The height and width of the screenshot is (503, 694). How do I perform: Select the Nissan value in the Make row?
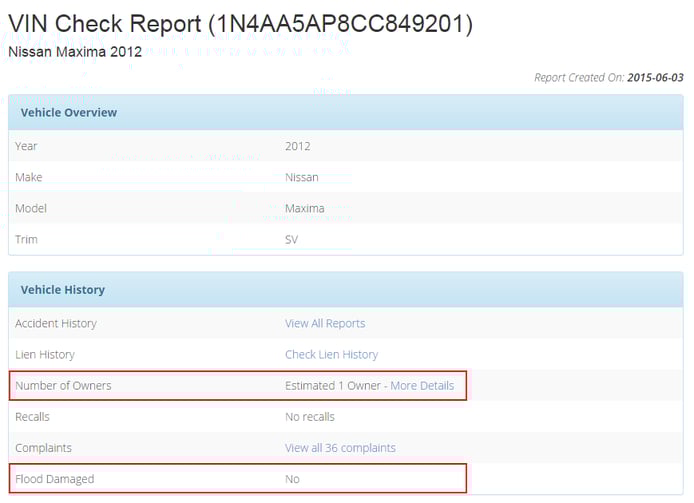(x=301, y=177)
